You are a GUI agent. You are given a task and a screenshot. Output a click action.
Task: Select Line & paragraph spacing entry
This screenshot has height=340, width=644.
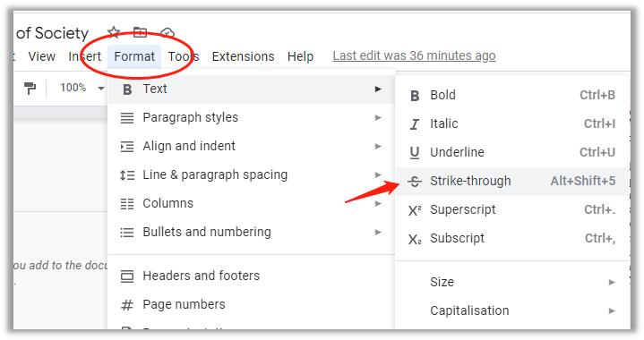(252, 175)
